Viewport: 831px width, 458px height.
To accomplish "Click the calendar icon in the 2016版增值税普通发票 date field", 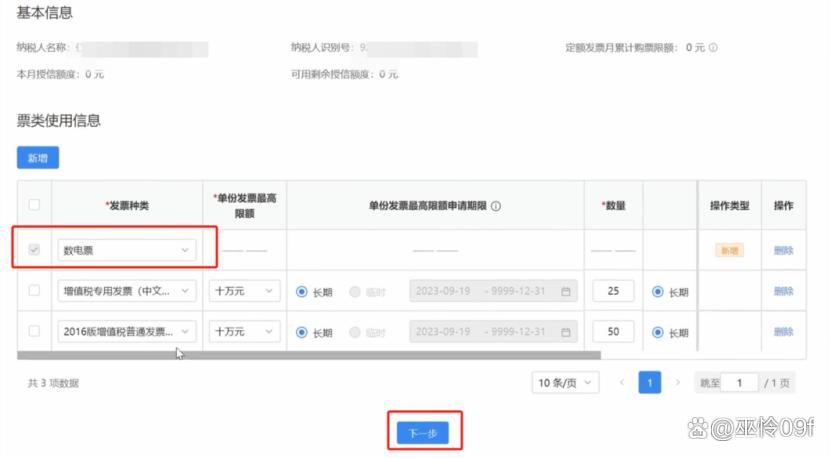I will tap(565, 332).
